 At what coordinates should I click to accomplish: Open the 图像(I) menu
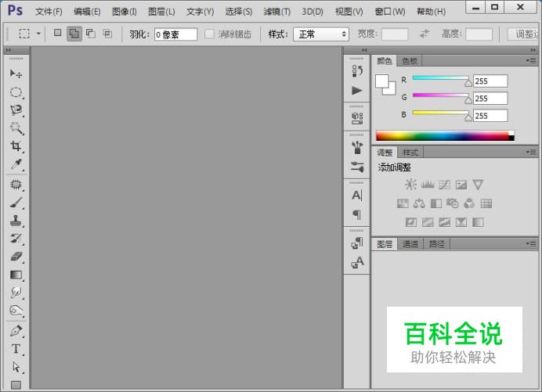124,12
